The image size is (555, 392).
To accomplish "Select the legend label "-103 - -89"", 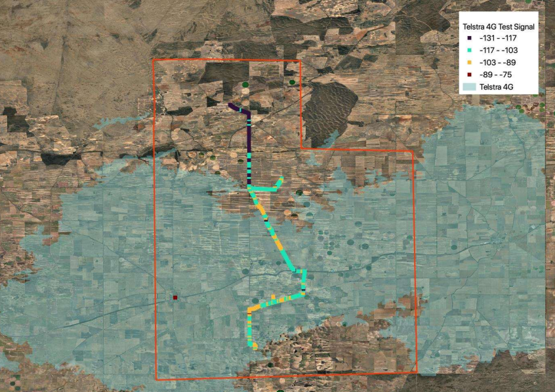I will pyautogui.click(x=497, y=63).
